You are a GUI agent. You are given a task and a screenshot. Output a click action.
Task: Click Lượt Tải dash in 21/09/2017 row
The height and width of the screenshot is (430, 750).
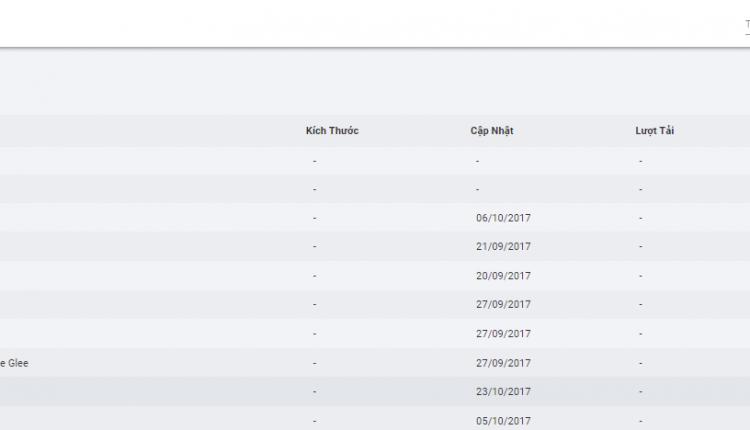click(x=640, y=246)
